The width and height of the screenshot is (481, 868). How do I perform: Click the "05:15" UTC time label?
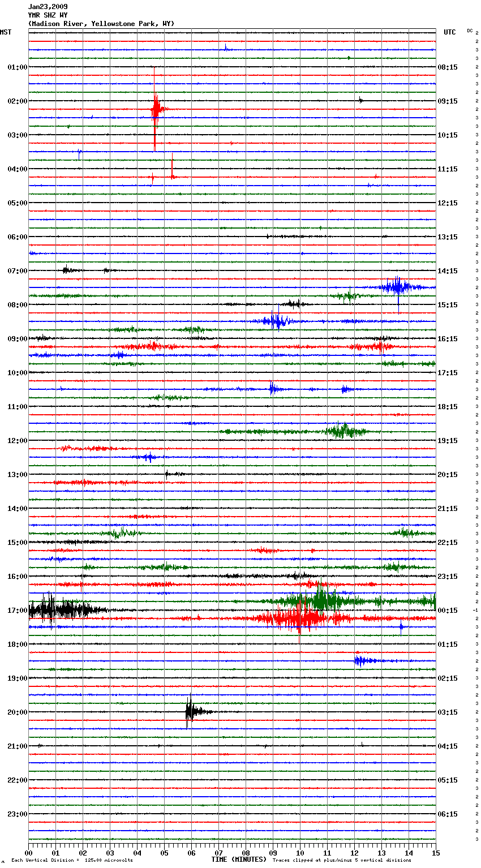(448, 780)
